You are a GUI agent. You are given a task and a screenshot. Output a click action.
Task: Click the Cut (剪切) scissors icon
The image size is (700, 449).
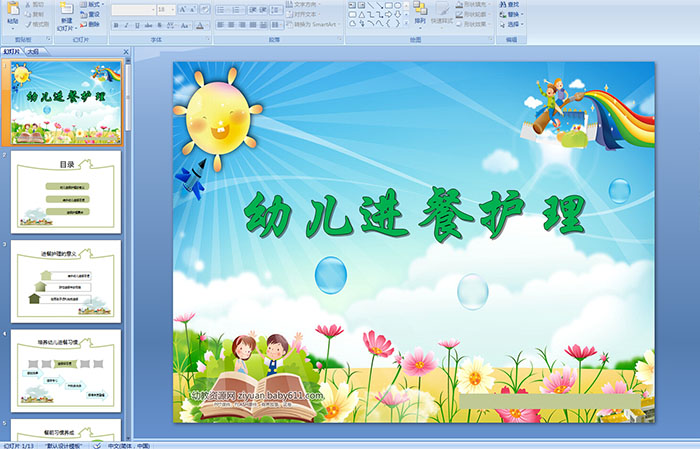click(28, 5)
